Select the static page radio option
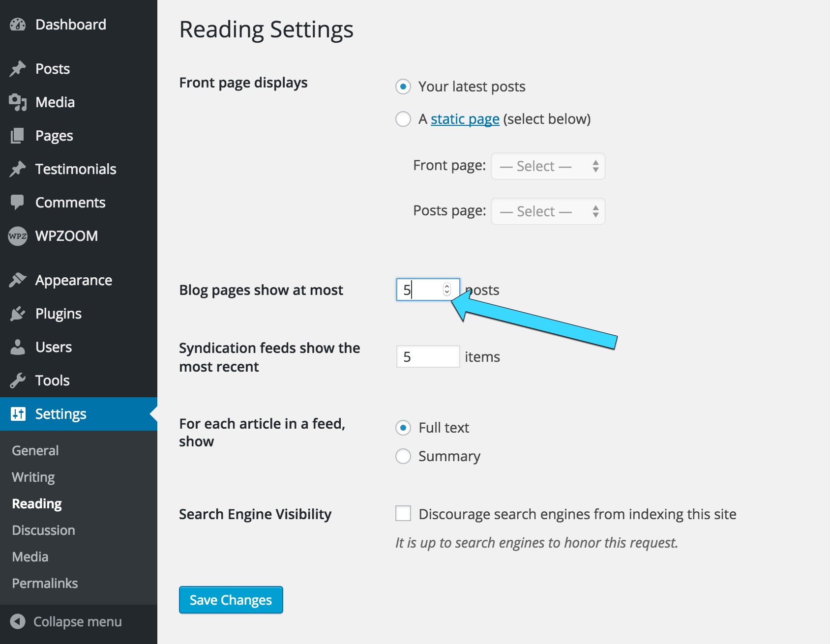 coord(403,119)
